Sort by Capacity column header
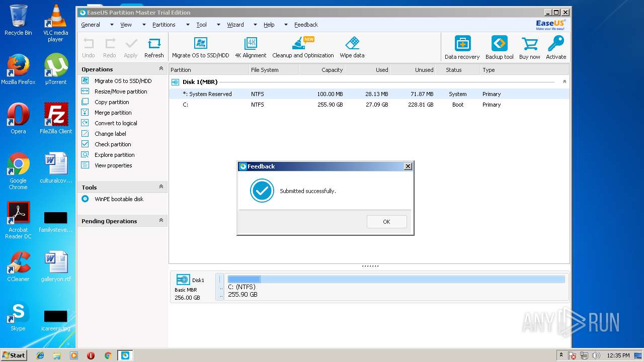644x362 pixels. (x=323, y=70)
